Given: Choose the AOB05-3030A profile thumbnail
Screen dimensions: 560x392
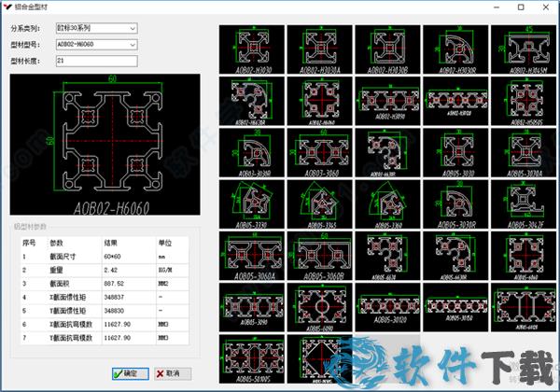Looking at the screenshot, I should coord(524,153).
